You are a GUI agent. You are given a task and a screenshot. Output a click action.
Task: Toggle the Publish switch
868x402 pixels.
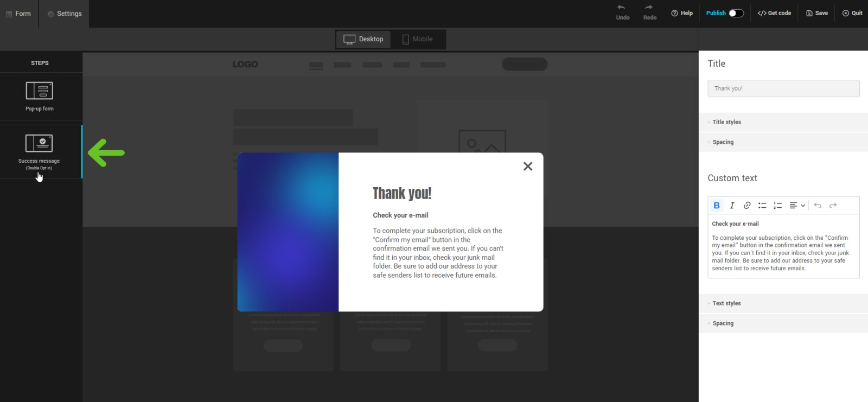tap(736, 13)
